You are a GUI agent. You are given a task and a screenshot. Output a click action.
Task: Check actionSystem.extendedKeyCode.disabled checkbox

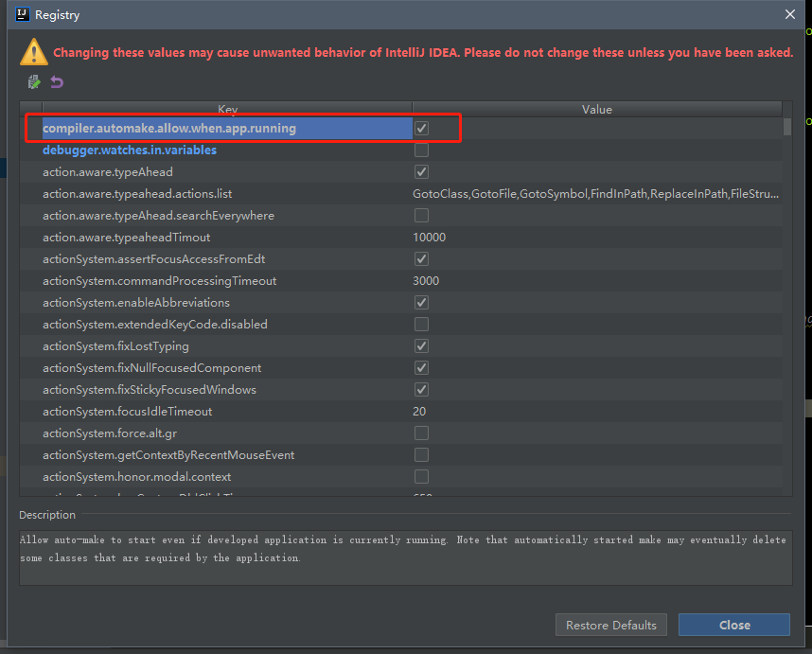click(x=421, y=324)
